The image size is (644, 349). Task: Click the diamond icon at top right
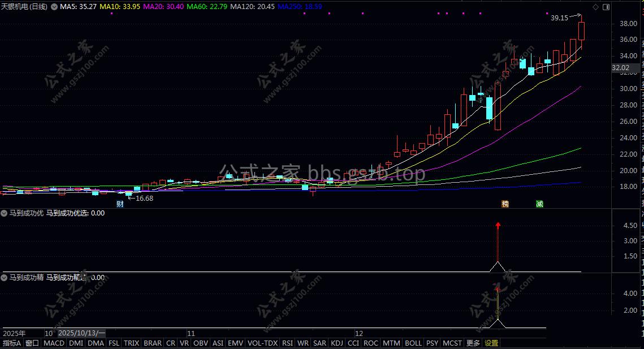click(x=595, y=7)
